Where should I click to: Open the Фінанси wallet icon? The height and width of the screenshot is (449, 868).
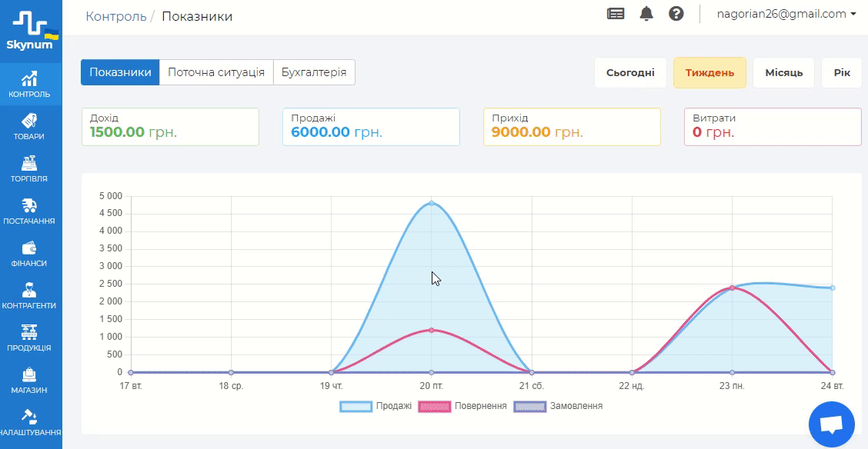pyautogui.click(x=30, y=248)
